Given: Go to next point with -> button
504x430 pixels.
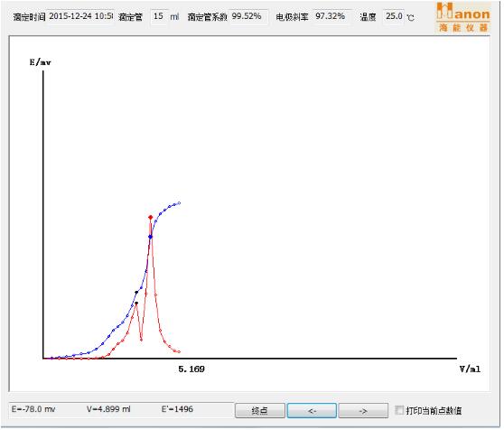Looking at the screenshot, I should [363, 410].
